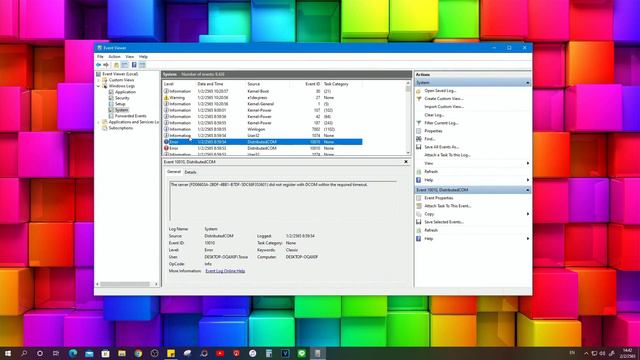Open the View submenu in Actions pane
640x360 pixels.
(x=429, y=163)
